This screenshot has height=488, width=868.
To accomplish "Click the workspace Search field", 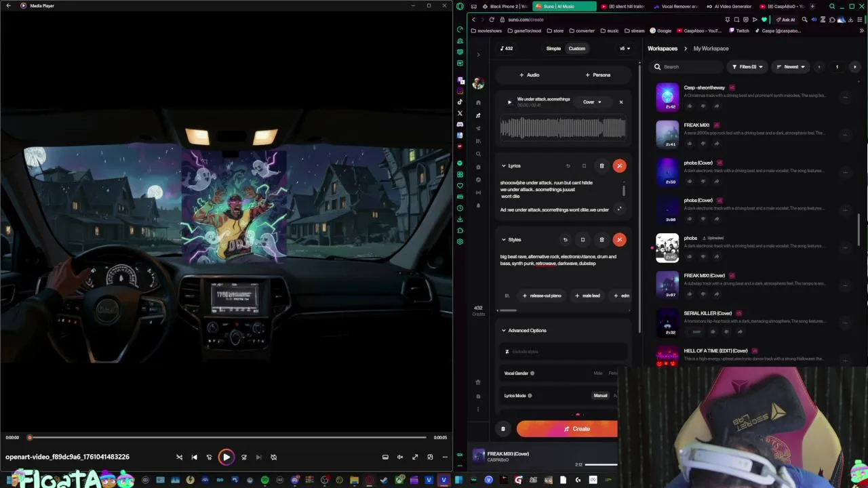I will point(686,66).
